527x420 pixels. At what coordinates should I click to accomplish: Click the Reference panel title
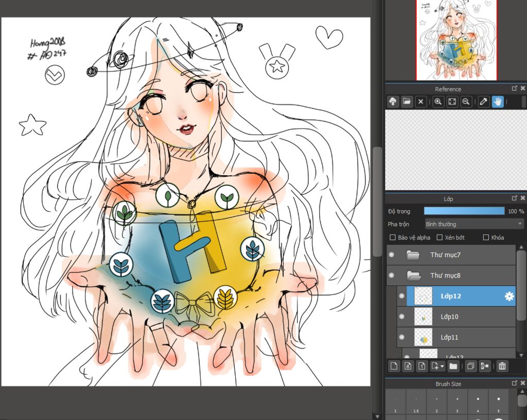coord(448,89)
